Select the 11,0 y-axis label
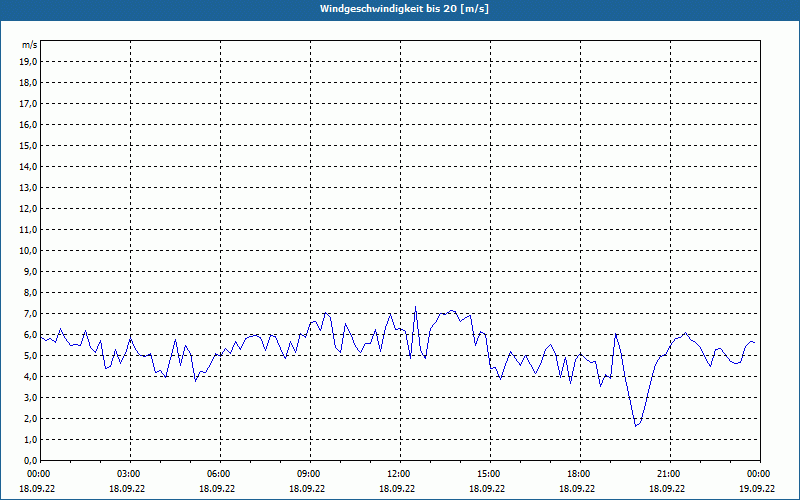 click(x=28, y=230)
